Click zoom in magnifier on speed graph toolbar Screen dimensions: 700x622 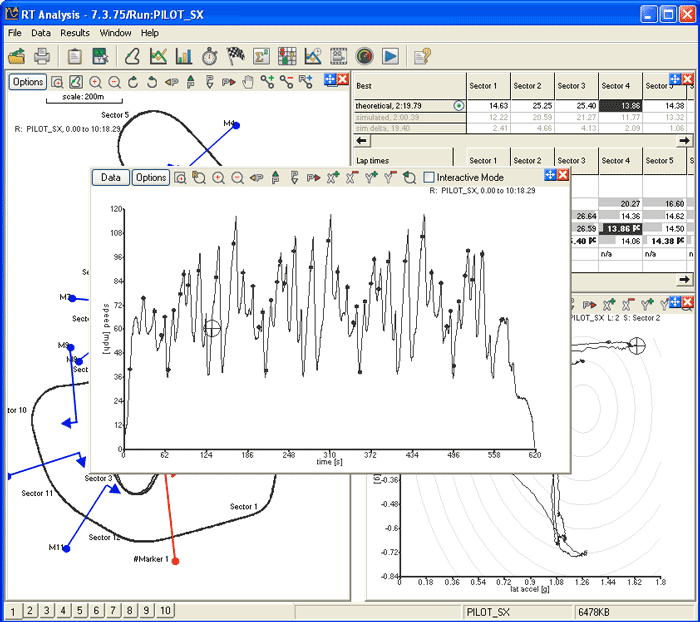(218, 177)
